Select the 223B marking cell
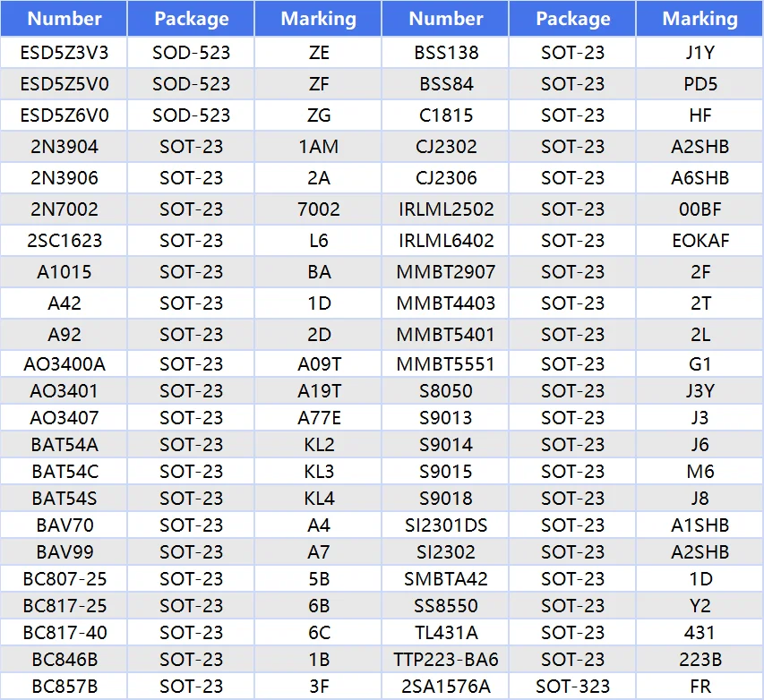764x700 pixels. pyautogui.click(x=700, y=660)
